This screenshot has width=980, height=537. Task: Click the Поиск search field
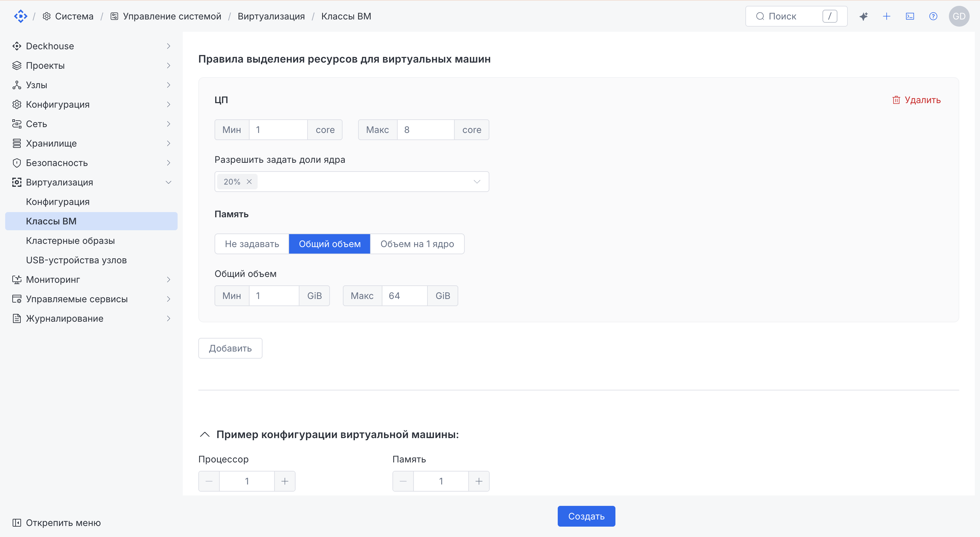click(796, 16)
